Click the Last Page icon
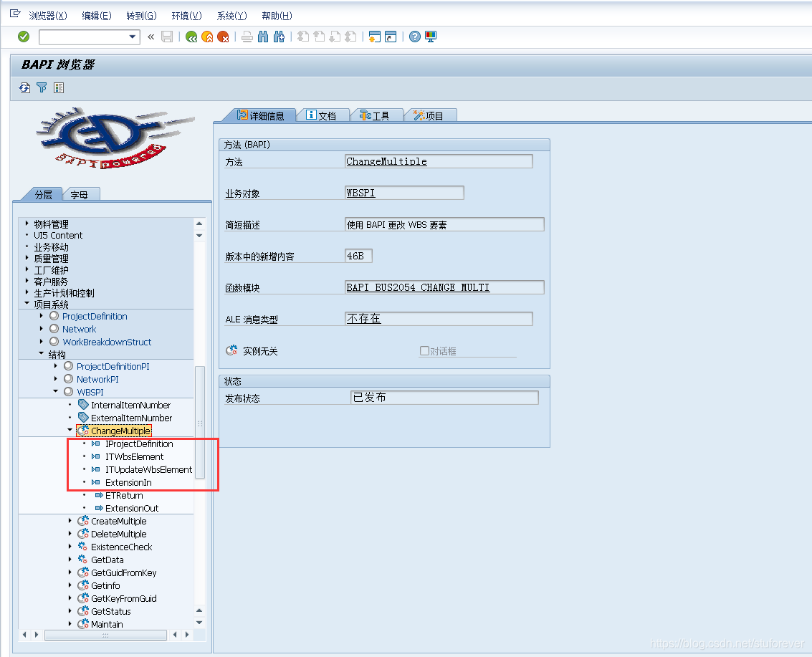The width and height of the screenshot is (812, 657). coord(350,37)
